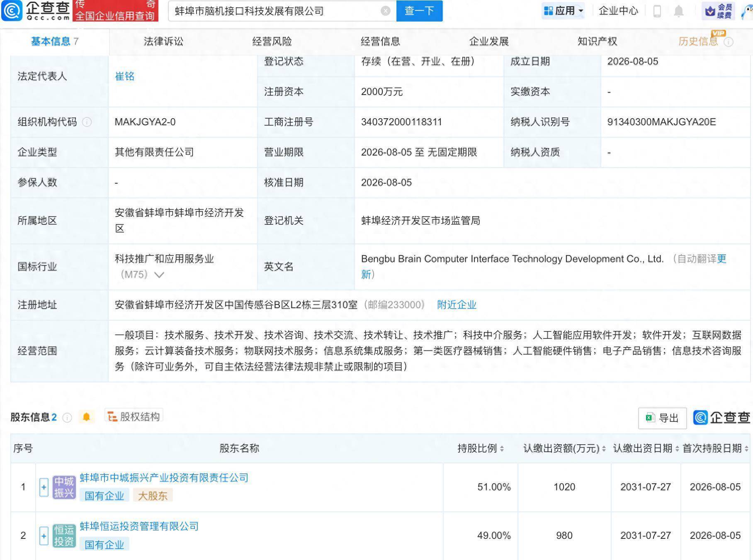Export shareholder list with 导出
Screen dimensions: 753x560
[662, 418]
